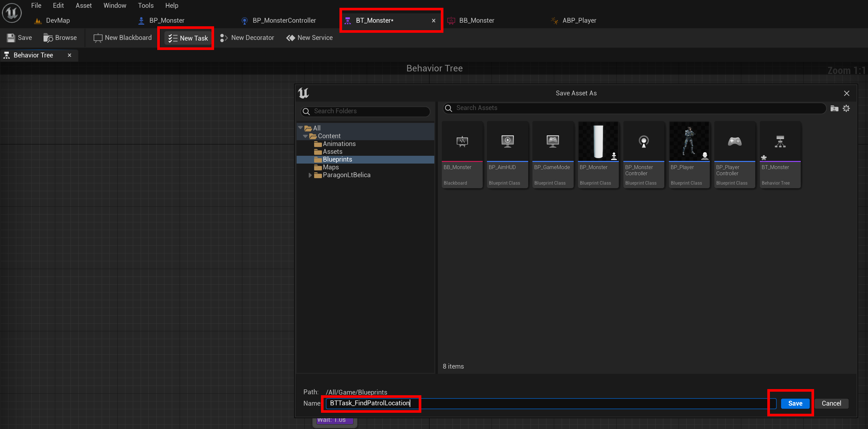Select the BP_MonsterController asset thumbnail
This screenshot has width=868, height=429.
pos(644,155)
